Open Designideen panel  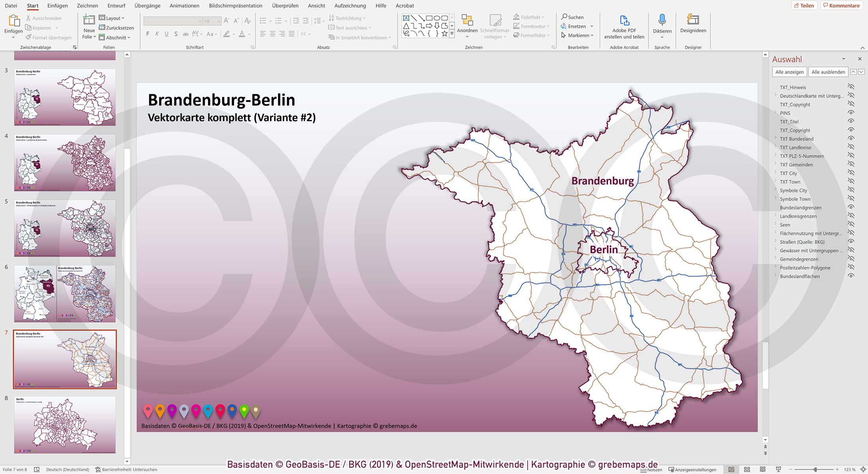tap(693, 24)
